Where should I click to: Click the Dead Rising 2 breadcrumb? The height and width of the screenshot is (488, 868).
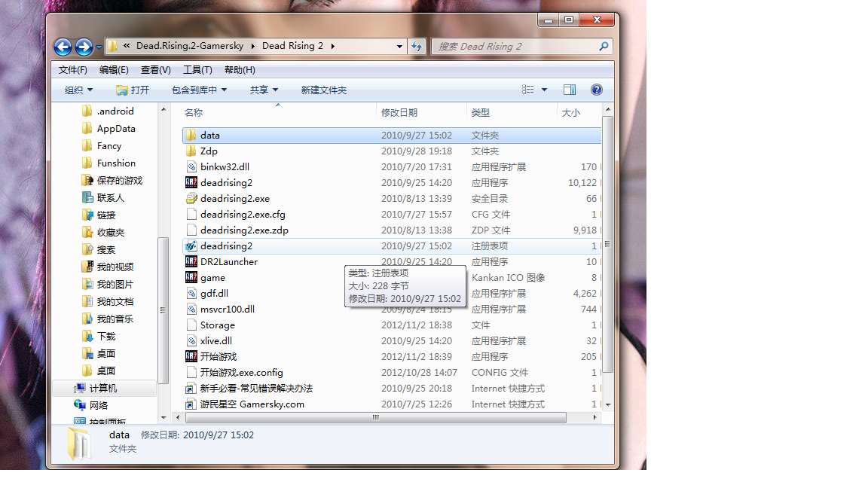tap(292, 46)
